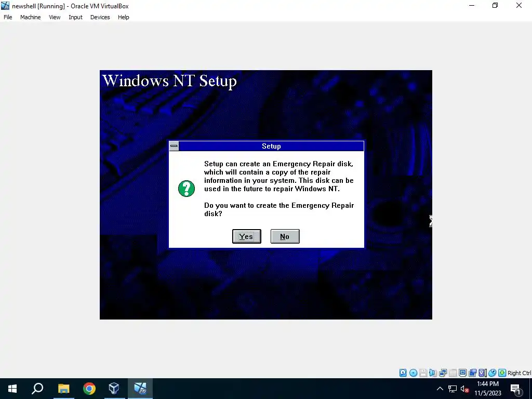Open the Windows Start menu
This screenshot has width=532, height=399.
(12, 389)
